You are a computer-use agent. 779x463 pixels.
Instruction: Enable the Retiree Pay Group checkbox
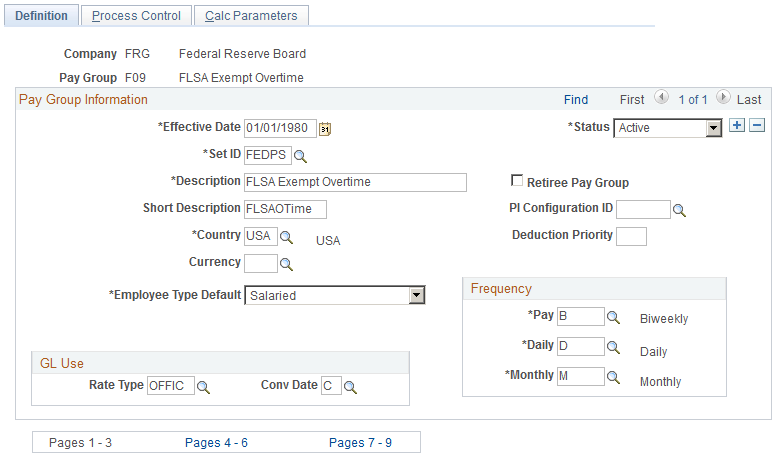click(x=517, y=180)
